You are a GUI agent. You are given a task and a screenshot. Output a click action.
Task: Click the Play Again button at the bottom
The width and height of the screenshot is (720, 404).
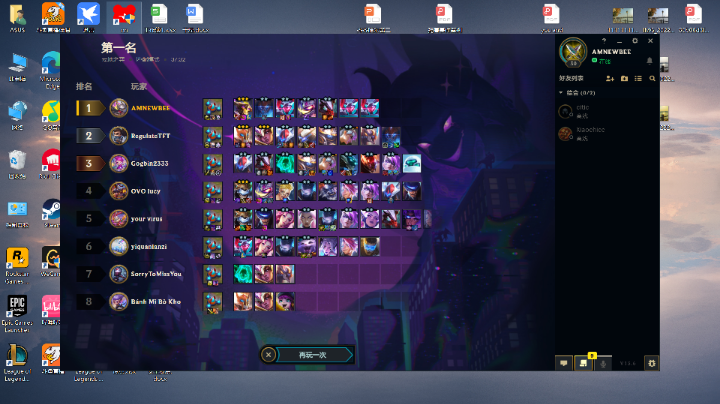(315, 355)
